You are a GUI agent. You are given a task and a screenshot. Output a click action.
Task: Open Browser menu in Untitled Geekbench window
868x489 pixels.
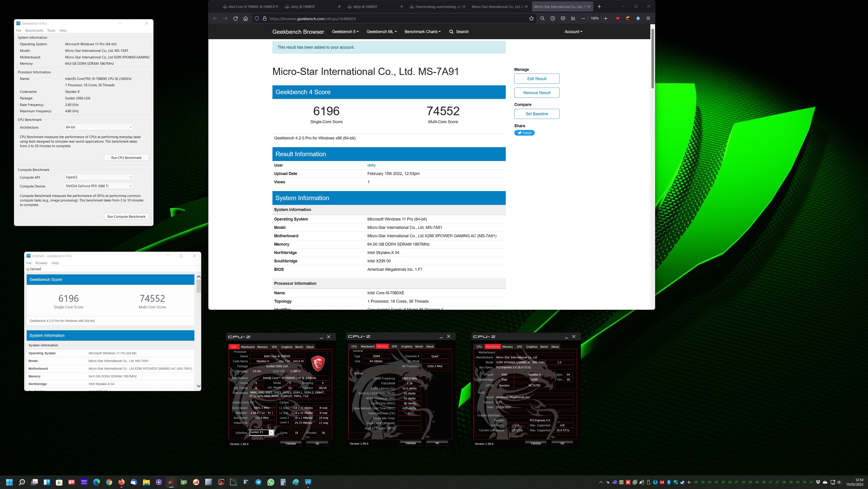[x=41, y=263]
